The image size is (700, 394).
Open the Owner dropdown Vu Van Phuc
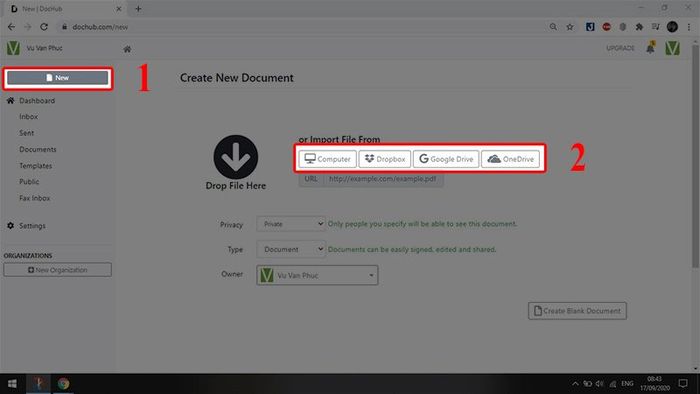coord(317,275)
